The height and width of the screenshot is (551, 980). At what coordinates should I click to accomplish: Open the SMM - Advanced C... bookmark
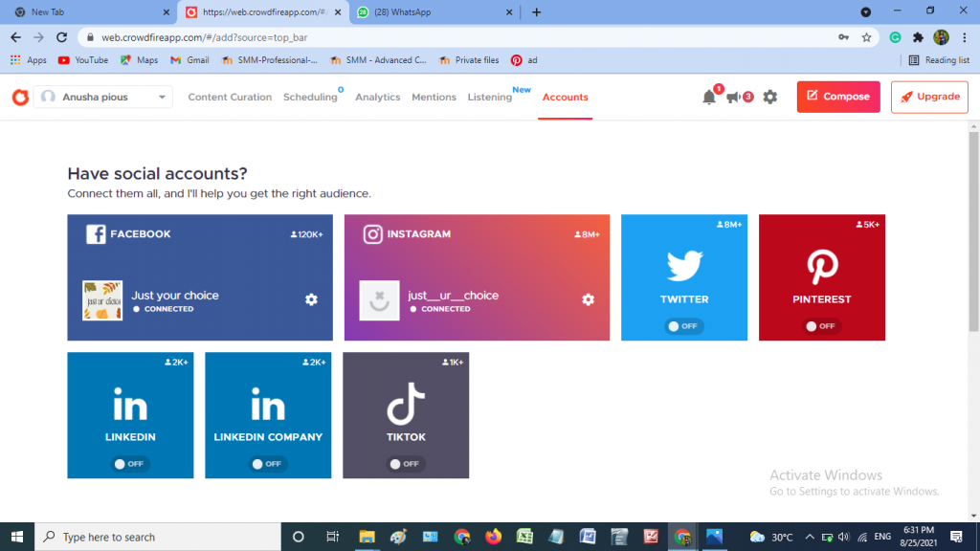378,60
